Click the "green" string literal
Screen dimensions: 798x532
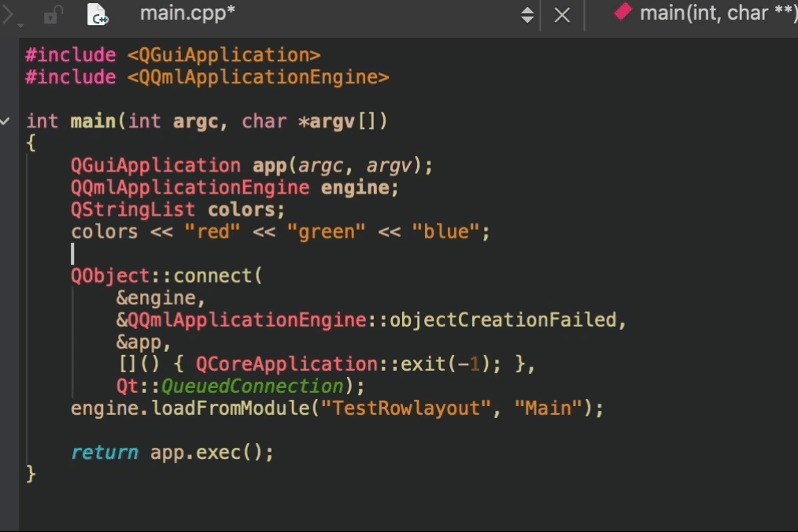tap(327, 232)
